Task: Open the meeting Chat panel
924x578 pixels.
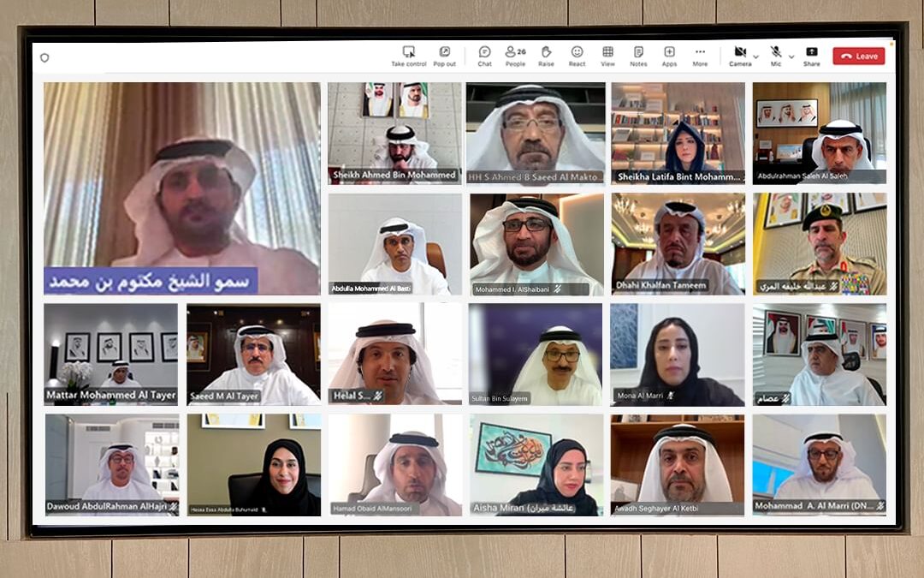Action: (x=484, y=52)
